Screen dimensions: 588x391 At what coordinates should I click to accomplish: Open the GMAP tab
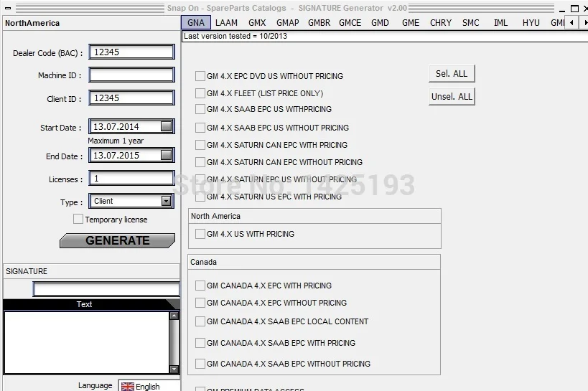288,22
